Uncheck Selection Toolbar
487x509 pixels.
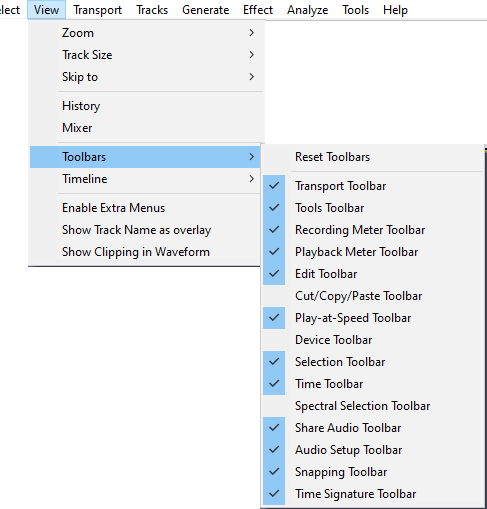[x=373, y=362]
